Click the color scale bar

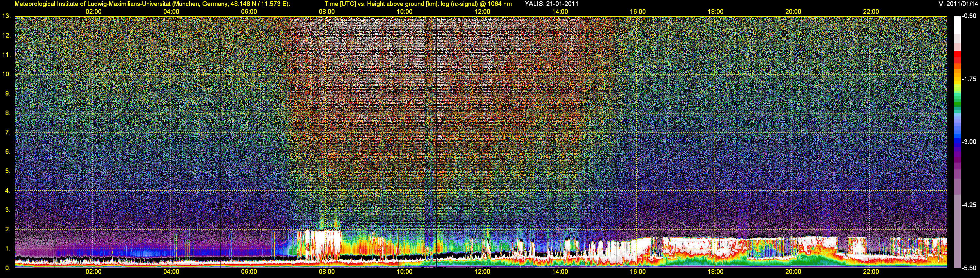tap(957, 142)
